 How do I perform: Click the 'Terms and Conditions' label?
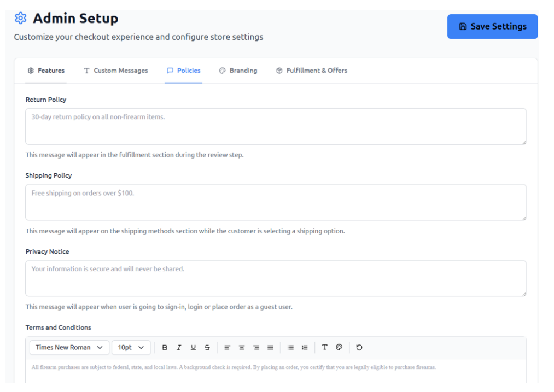coord(59,327)
